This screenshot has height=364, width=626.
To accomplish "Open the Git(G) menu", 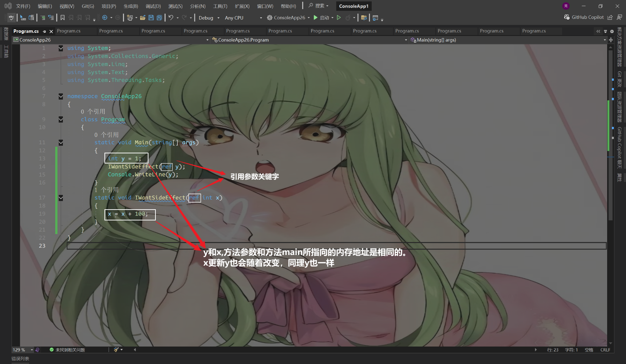I will (88, 6).
